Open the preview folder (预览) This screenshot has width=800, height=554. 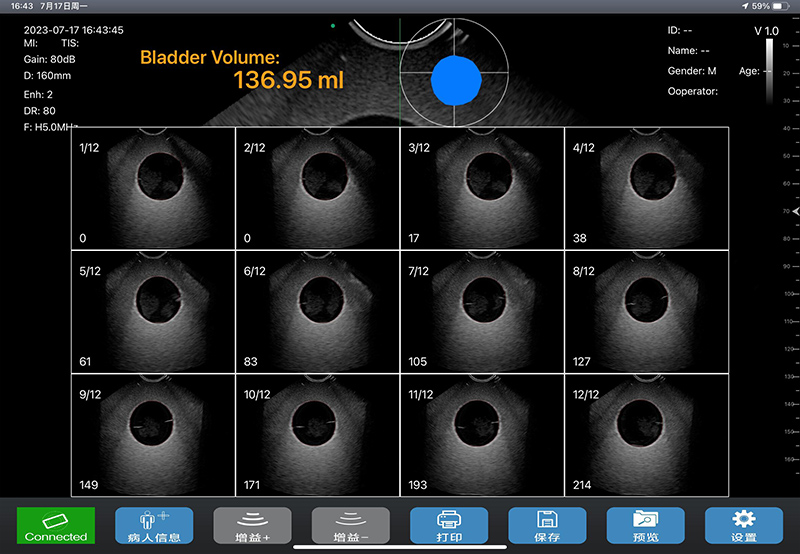645,526
